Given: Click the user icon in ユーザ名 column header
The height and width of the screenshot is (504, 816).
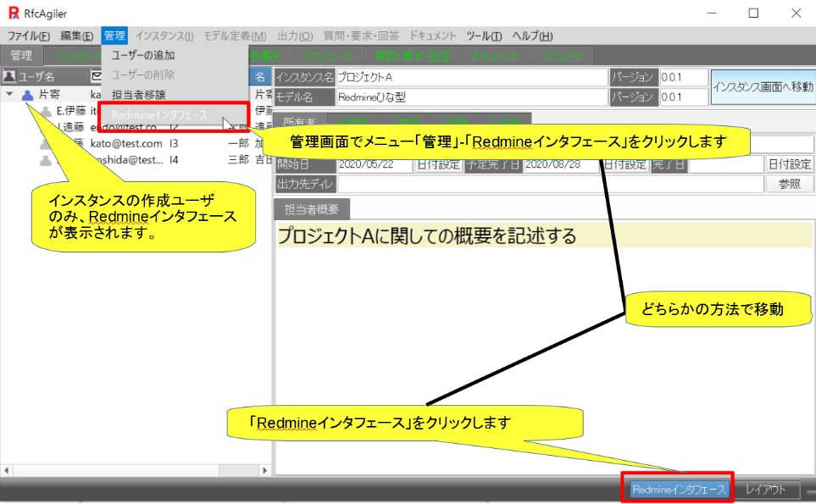Looking at the screenshot, I should pyautogui.click(x=9, y=76).
